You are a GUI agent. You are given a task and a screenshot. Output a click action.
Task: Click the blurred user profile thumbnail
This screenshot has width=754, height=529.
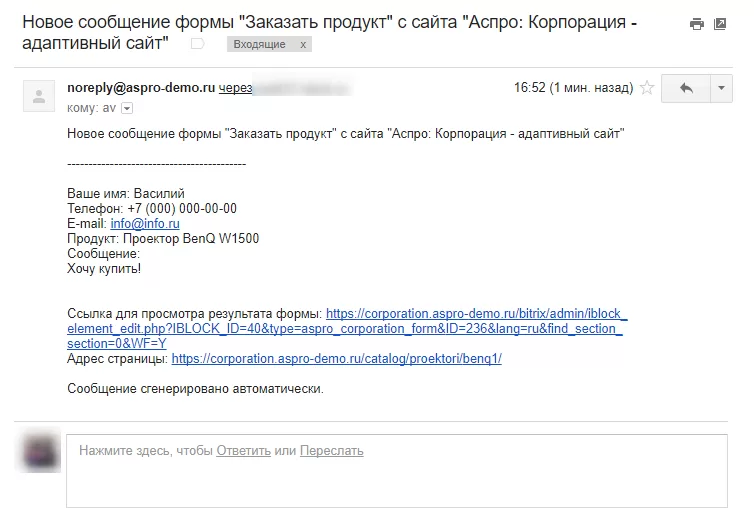(x=40, y=451)
